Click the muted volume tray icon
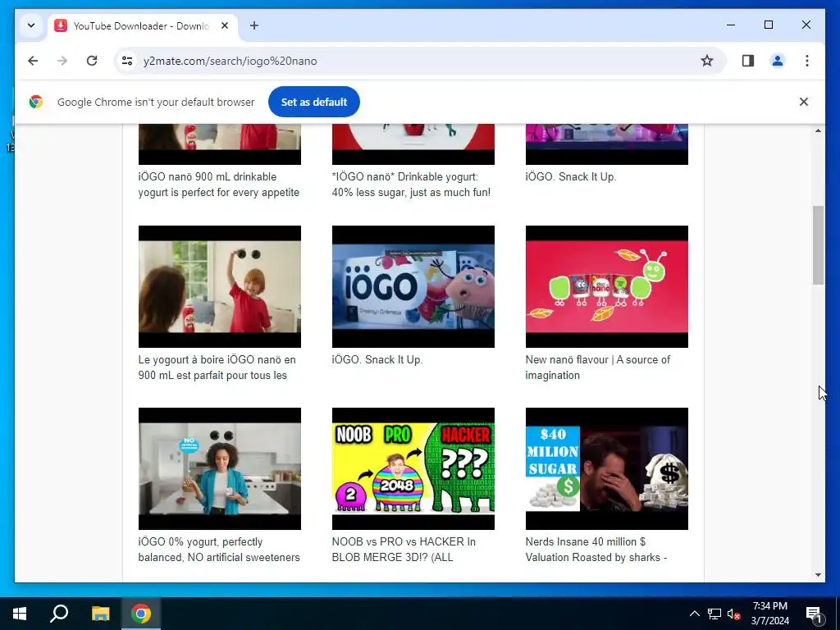Viewport: 840px width, 630px height. pyautogui.click(x=733, y=614)
